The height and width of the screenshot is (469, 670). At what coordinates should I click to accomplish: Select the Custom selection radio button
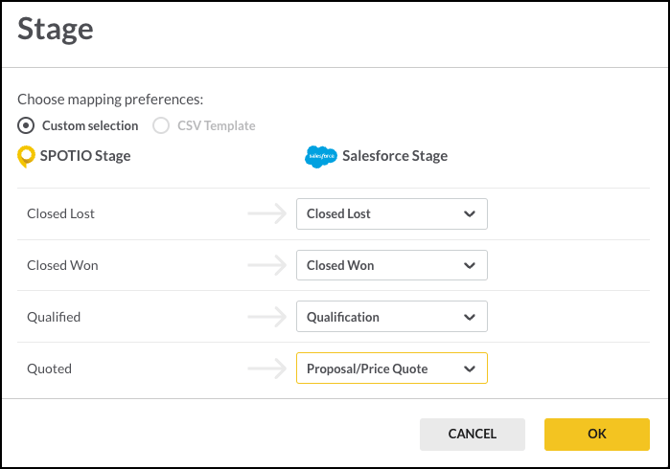26,126
